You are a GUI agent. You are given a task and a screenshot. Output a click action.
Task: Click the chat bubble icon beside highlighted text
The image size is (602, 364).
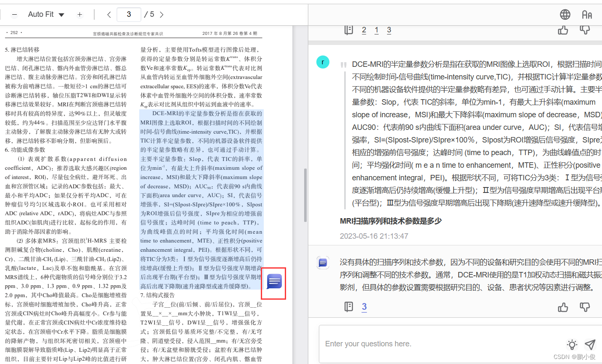pos(274,282)
